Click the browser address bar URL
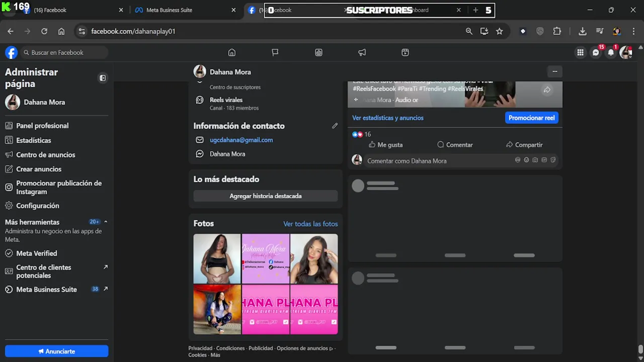The height and width of the screenshot is (362, 644). click(133, 31)
